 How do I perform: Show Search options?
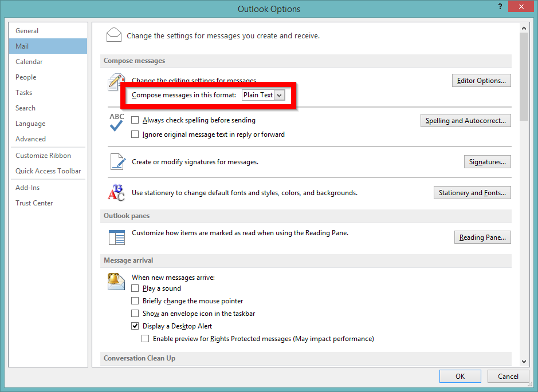pos(48,108)
